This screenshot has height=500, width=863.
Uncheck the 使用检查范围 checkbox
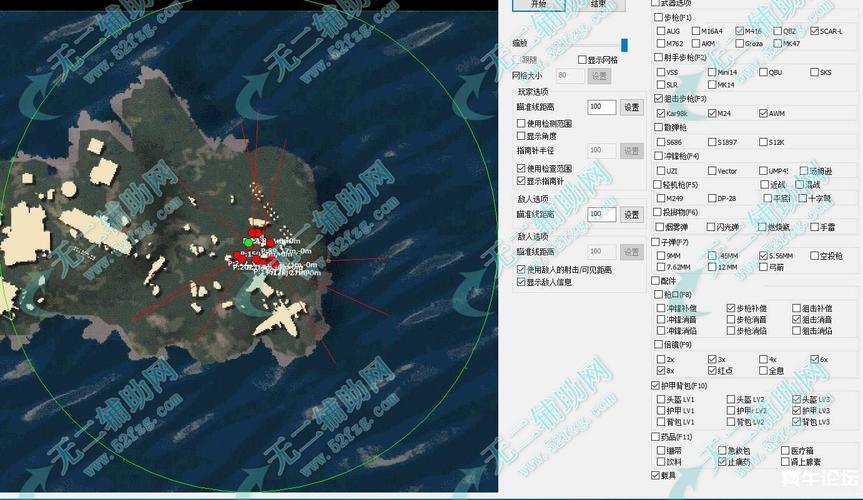(x=521, y=168)
